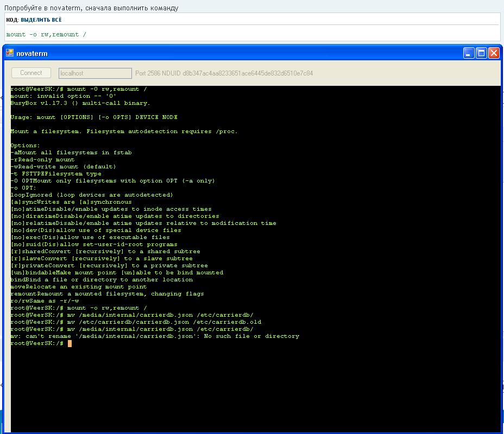The height and width of the screenshot is (434, 504).
Task: Click the "ВЫДЕЛИТЬ ВСЁ" select-all link
Action: point(41,20)
